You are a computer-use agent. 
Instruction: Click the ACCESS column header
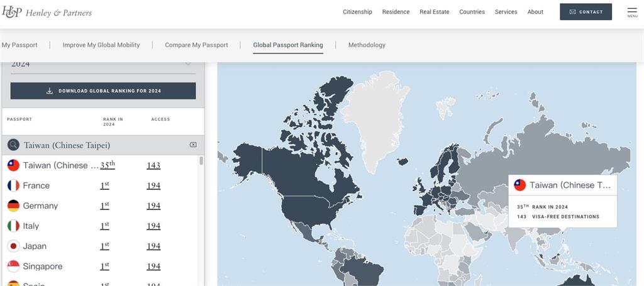pyautogui.click(x=160, y=119)
